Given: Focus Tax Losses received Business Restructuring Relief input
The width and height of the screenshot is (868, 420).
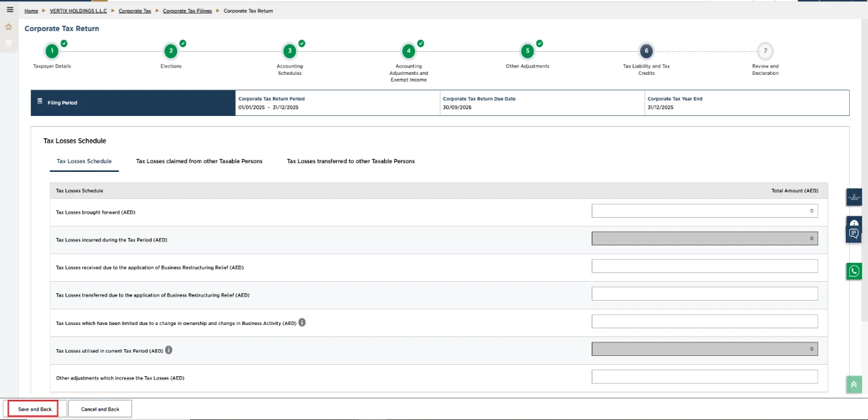Looking at the screenshot, I should click(x=704, y=266).
